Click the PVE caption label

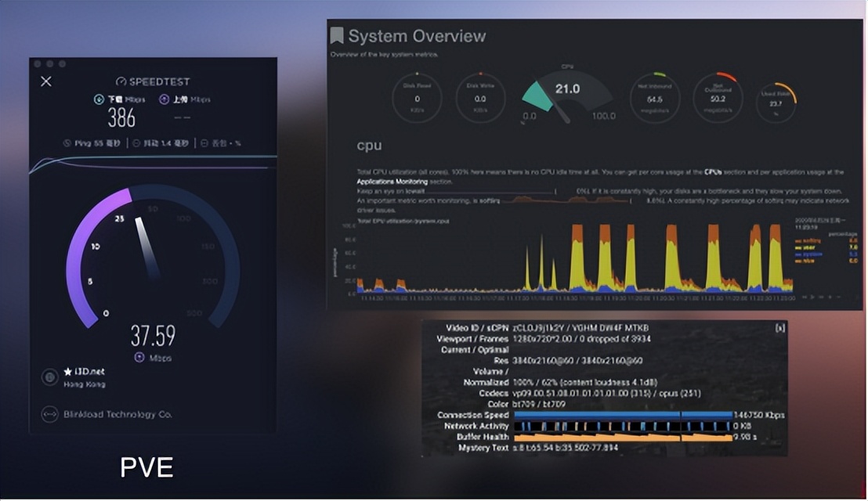click(146, 468)
